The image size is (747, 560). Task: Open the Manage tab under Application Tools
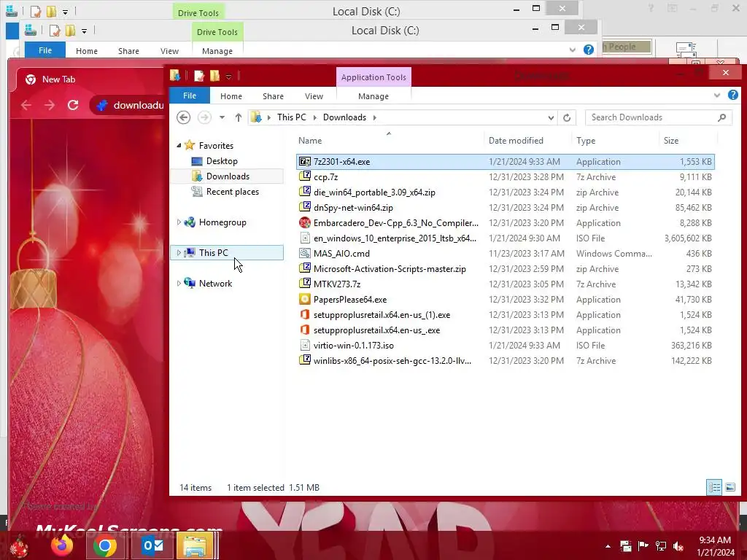[x=373, y=96]
